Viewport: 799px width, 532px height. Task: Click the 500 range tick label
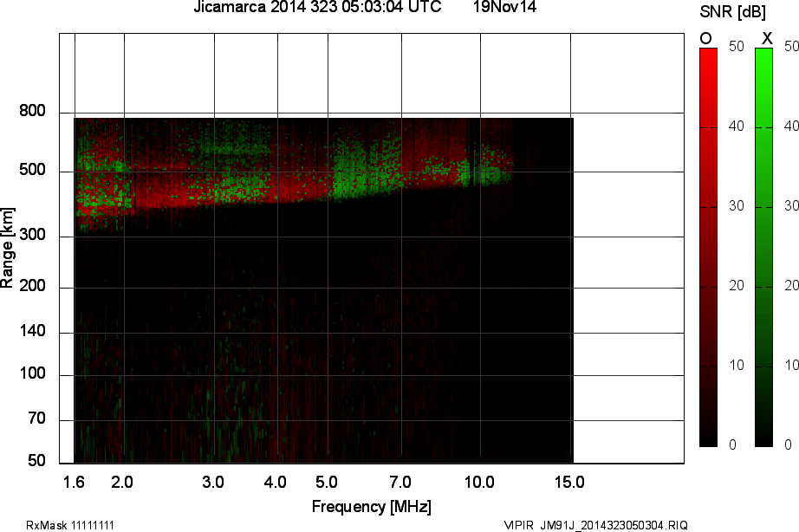click(32, 170)
